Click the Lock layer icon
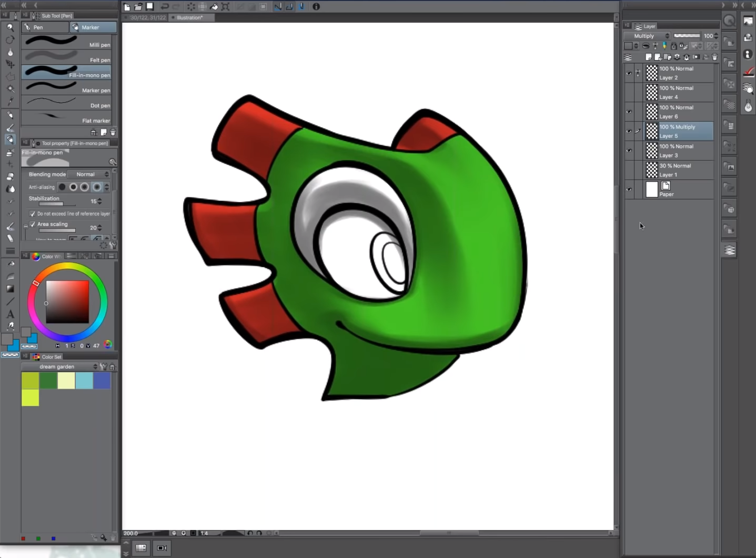 (x=674, y=46)
